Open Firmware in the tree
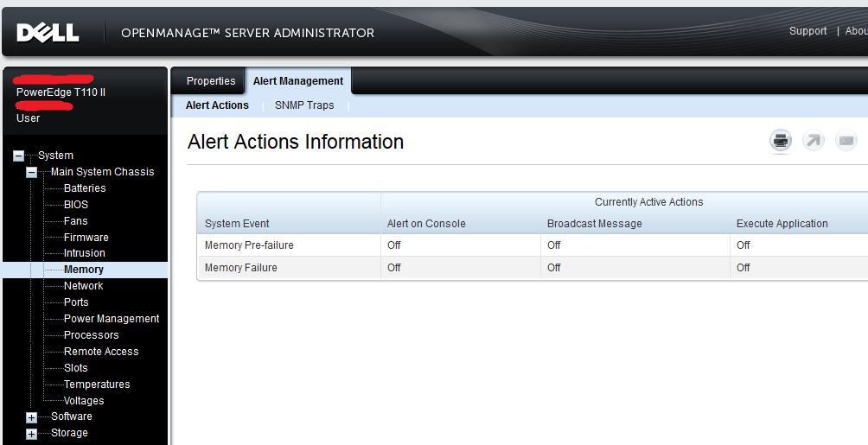 tap(86, 237)
